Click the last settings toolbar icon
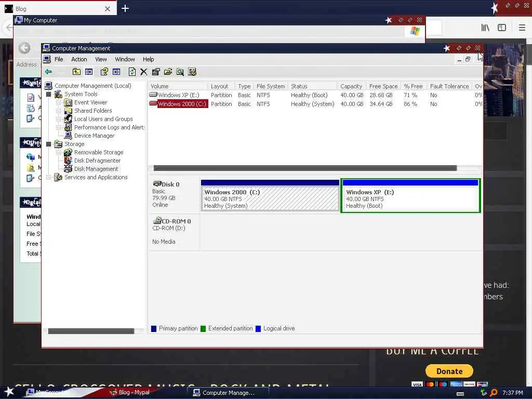Viewport: 532px width, 399px height. [x=192, y=72]
